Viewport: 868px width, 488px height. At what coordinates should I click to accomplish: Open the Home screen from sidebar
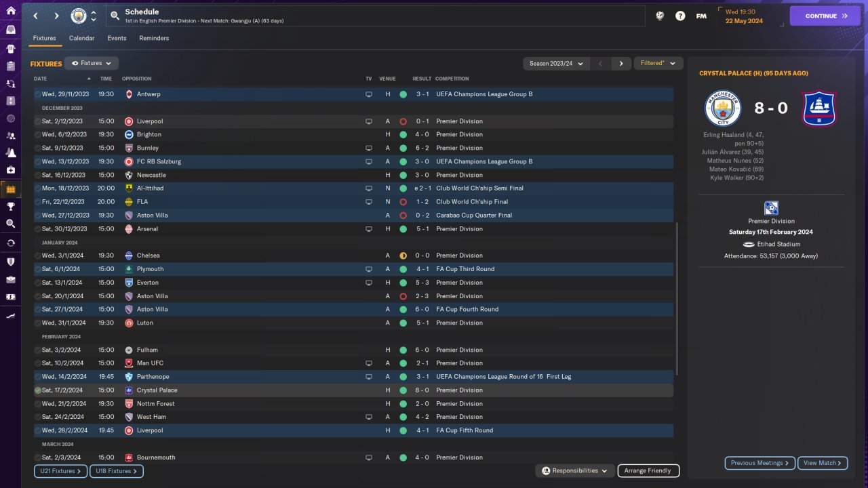[10, 11]
